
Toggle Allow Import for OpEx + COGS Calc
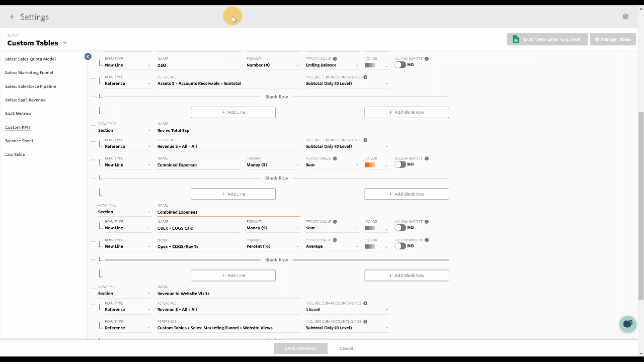[x=400, y=228]
